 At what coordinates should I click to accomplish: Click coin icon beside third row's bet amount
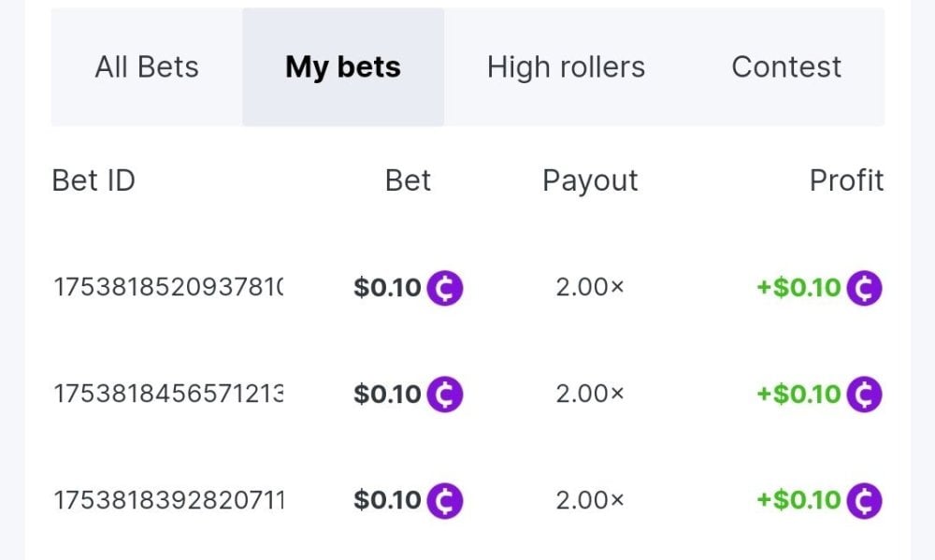(x=445, y=501)
